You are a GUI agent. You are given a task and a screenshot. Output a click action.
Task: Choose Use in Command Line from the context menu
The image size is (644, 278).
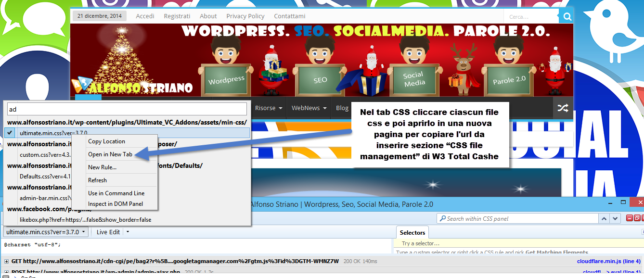[x=116, y=193]
